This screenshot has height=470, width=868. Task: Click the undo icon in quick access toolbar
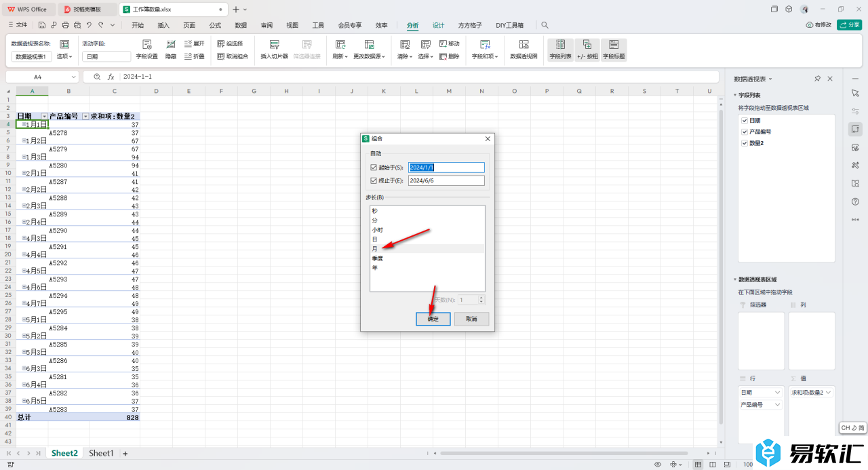[89, 25]
